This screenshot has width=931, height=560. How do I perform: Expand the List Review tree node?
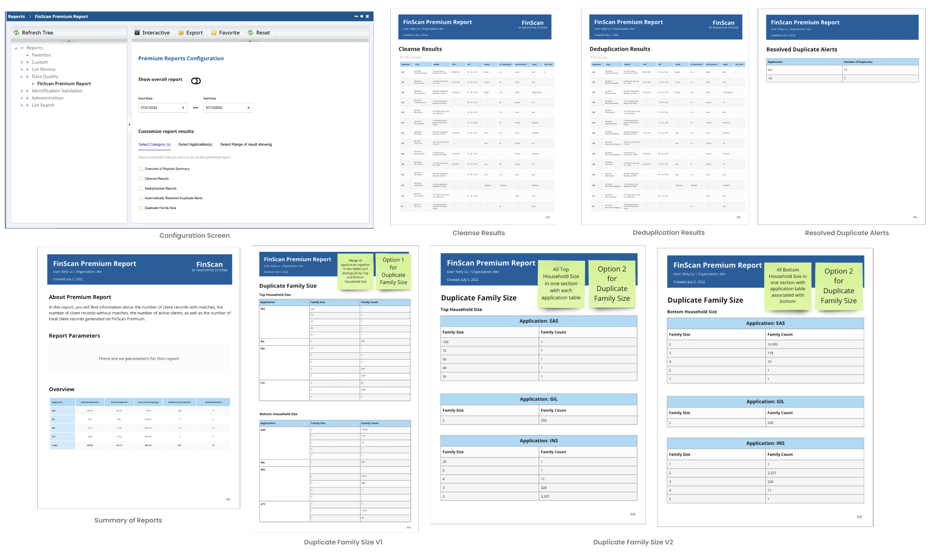pyautogui.click(x=22, y=69)
